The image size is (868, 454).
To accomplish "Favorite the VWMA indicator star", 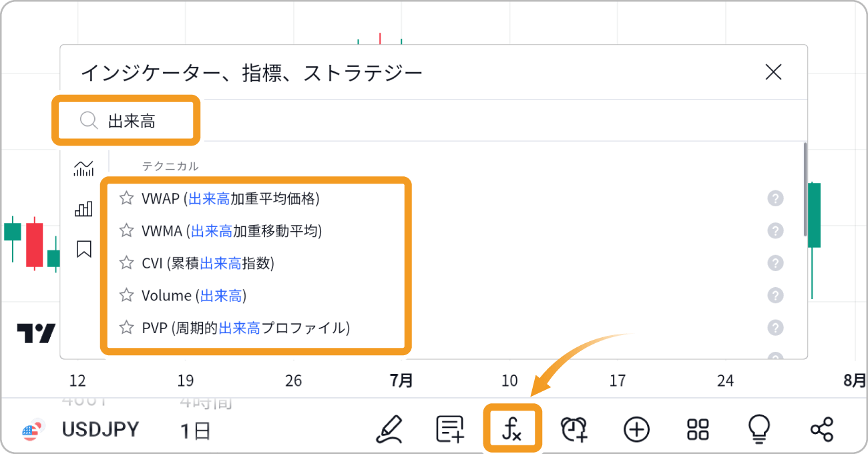I will click(126, 231).
